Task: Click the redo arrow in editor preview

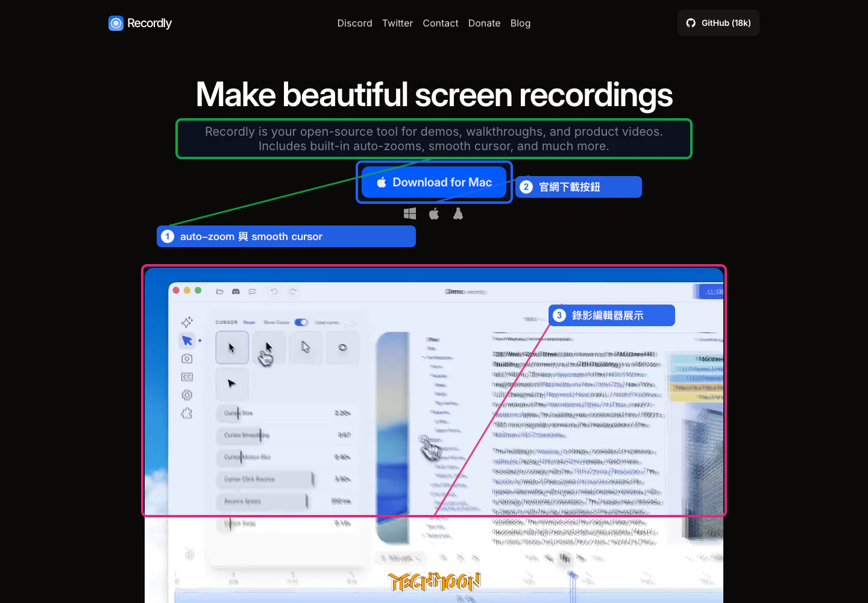Action: click(x=293, y=291)
